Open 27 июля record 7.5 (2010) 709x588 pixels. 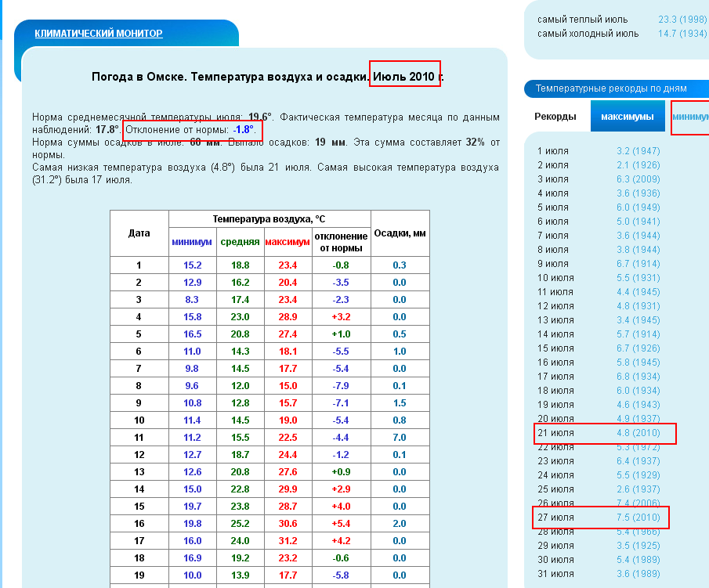click(638, 518)
